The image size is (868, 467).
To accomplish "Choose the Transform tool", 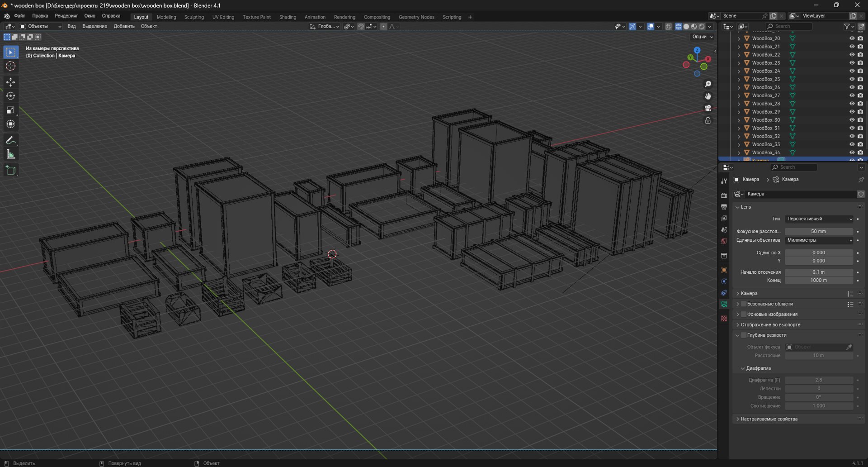I will pos(10,124).
